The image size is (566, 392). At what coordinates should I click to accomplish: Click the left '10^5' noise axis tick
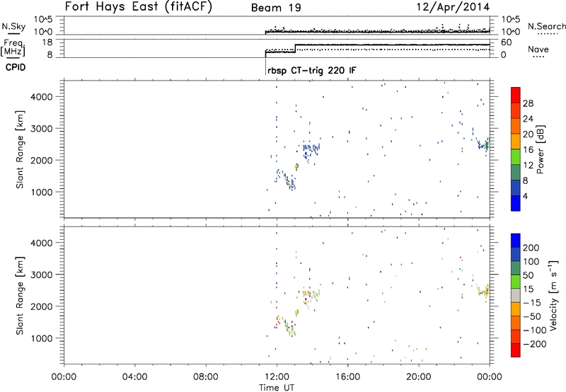pyautogui.click(x=43, y=20)
